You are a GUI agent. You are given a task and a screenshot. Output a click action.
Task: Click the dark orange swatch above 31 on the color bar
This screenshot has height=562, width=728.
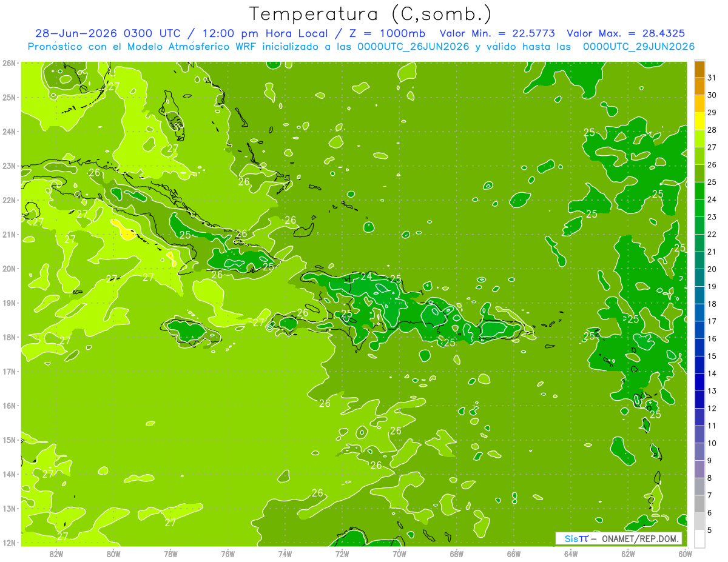pyautogui.click(x=699, y=69)
